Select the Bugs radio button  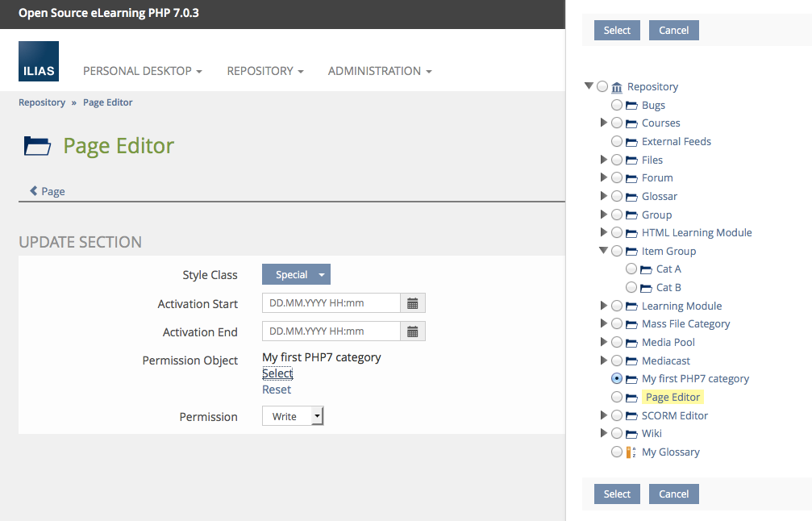coord(617,106)
